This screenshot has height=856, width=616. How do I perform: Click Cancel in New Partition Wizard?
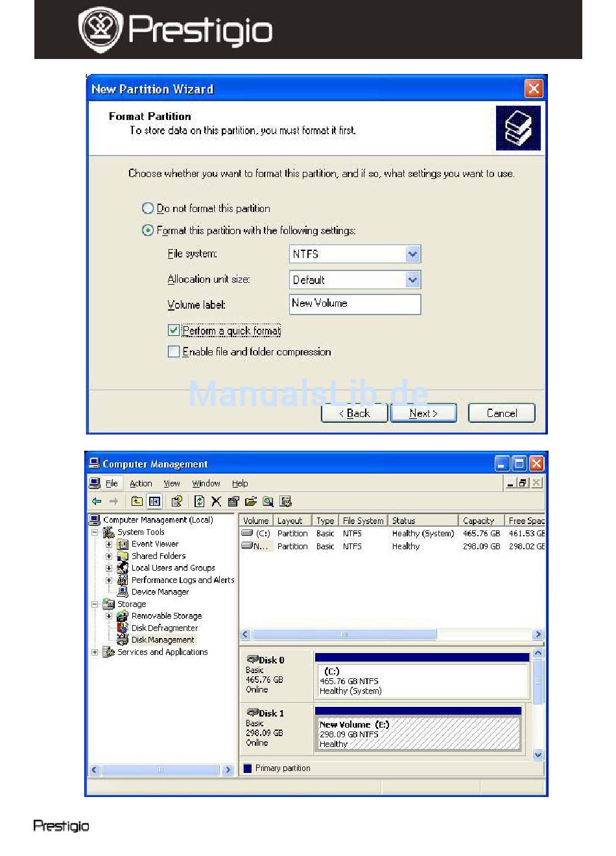click(502, 413)
